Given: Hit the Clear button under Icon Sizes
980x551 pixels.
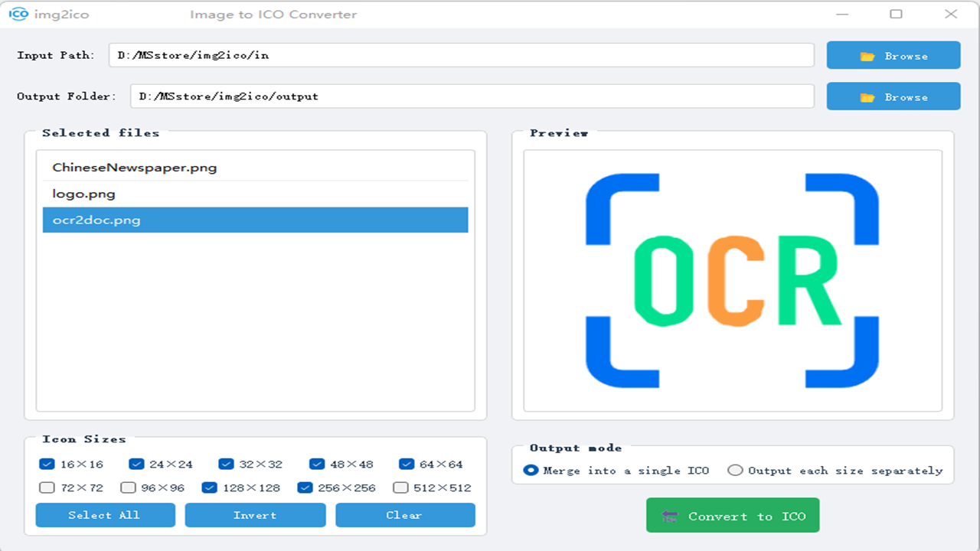Looking at the screenshot, I should (x=405, y=515).
